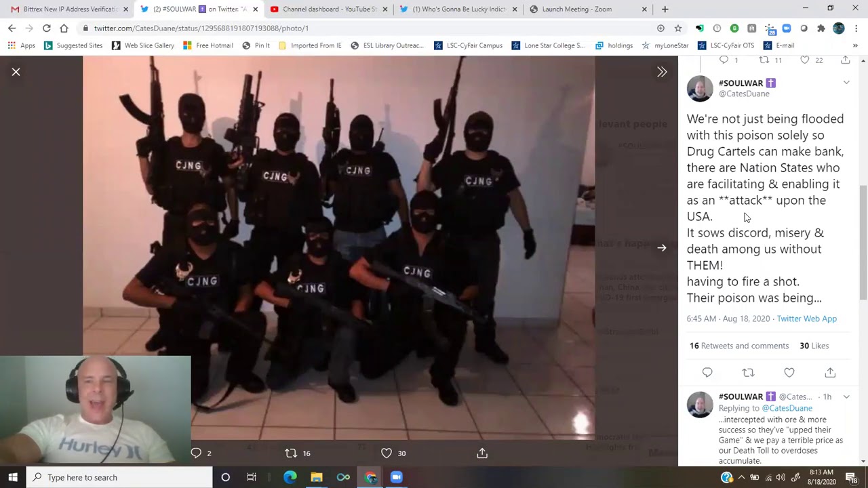Image resolution: width=868 pixels, height=488 pixels.
Task: Like the photo with heart showing 30
Action: (387, 453)
